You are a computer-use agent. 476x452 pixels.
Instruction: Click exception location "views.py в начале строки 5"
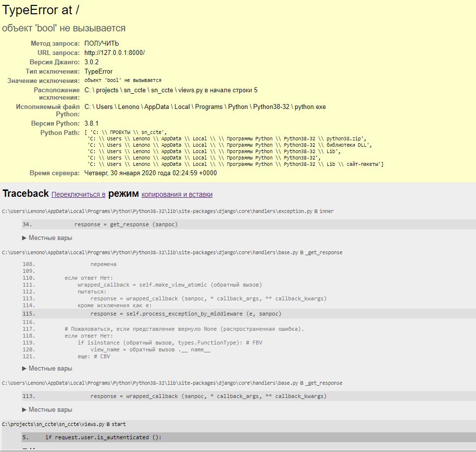218,90
